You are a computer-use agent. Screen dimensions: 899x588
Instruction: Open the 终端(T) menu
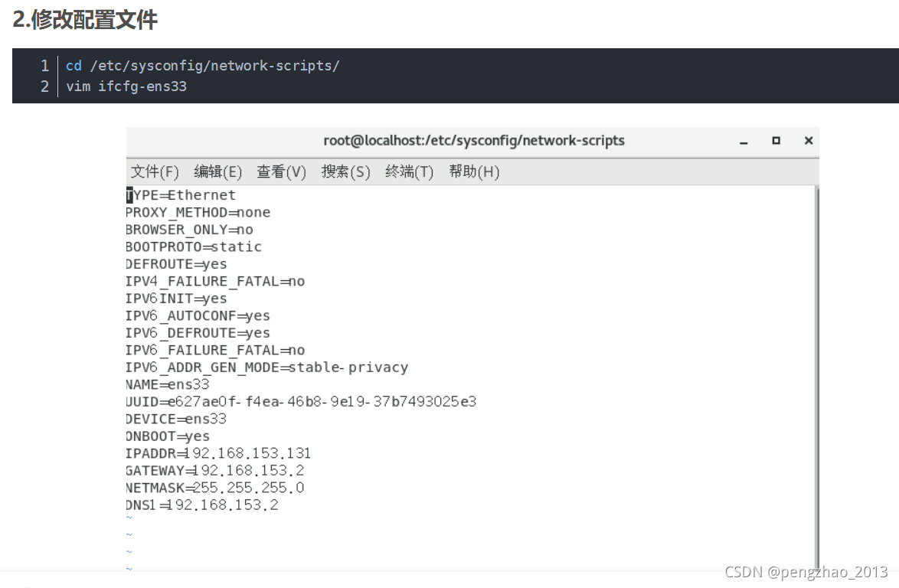point(410,171)
